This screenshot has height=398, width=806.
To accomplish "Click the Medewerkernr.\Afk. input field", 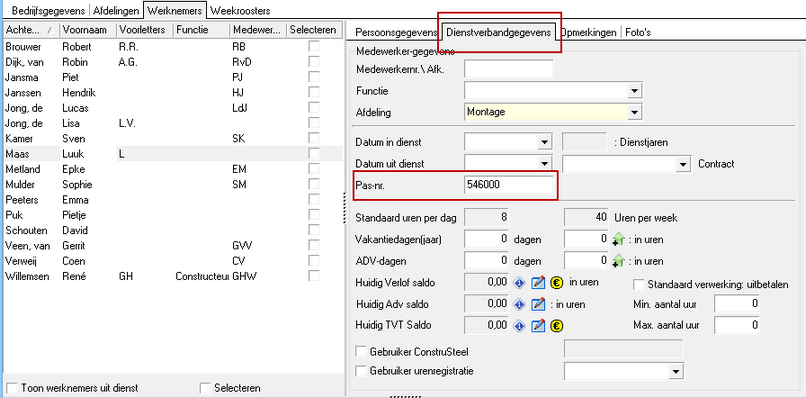I will pyautogui.click(x=508, y=68).
